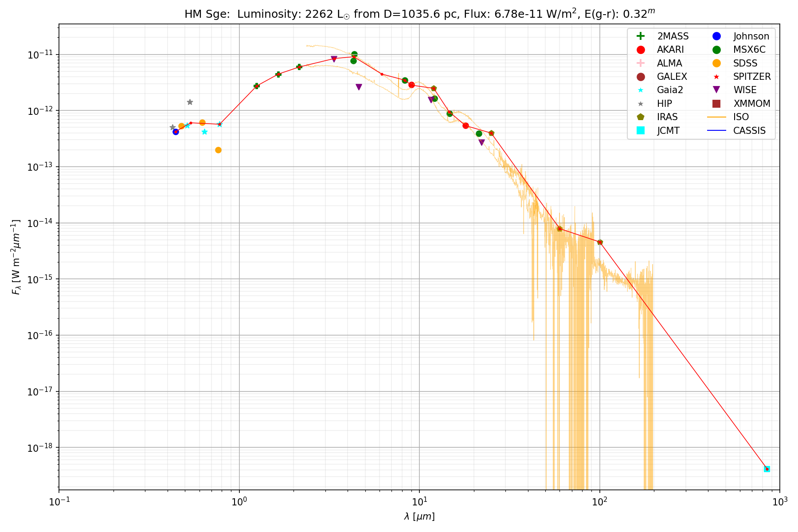The image size is (798, 532).
Task: Click the XMMOM brown square legend marker
Action: (716, 104)
